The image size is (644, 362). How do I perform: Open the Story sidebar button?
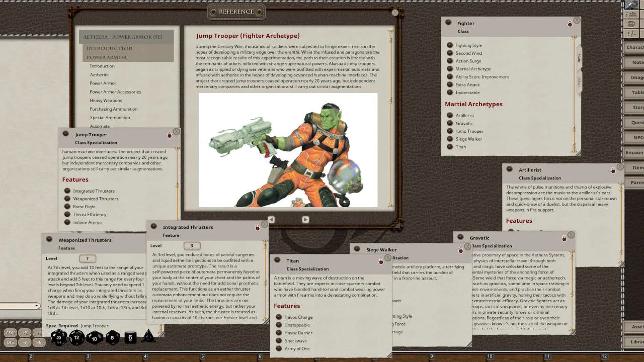tap(634, 108)
